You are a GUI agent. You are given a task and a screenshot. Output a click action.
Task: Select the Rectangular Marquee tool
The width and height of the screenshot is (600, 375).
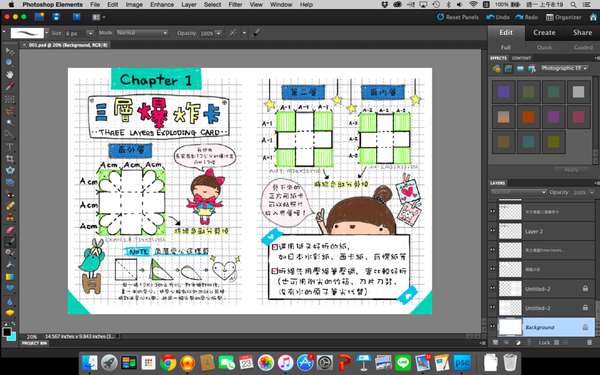point(10,99)
